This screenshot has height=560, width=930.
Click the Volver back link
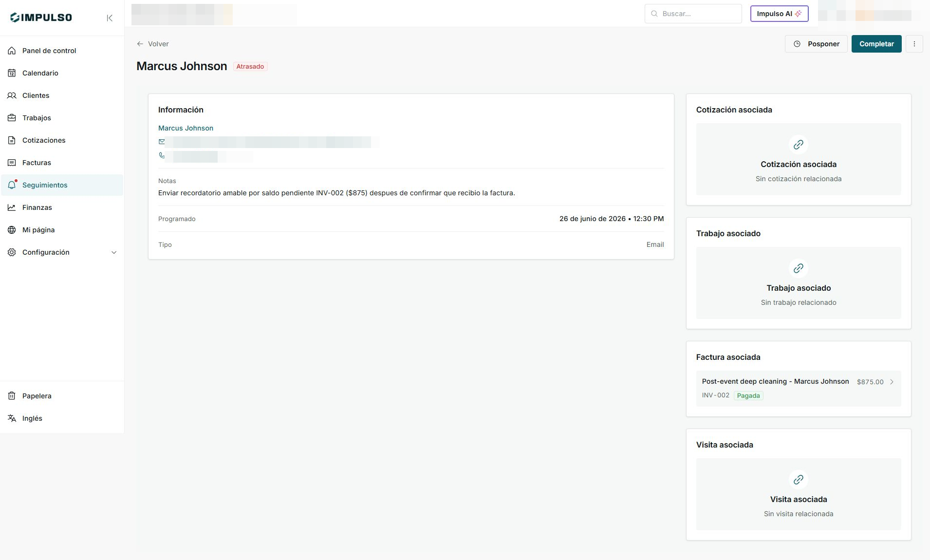(153, 44)
